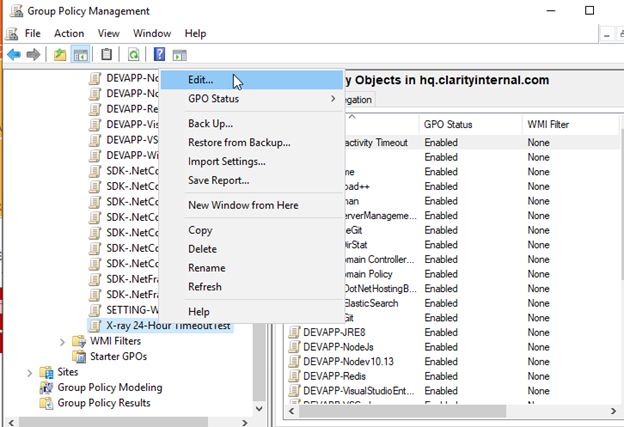Expand the WMI Filters tree node

pos(62,342)
